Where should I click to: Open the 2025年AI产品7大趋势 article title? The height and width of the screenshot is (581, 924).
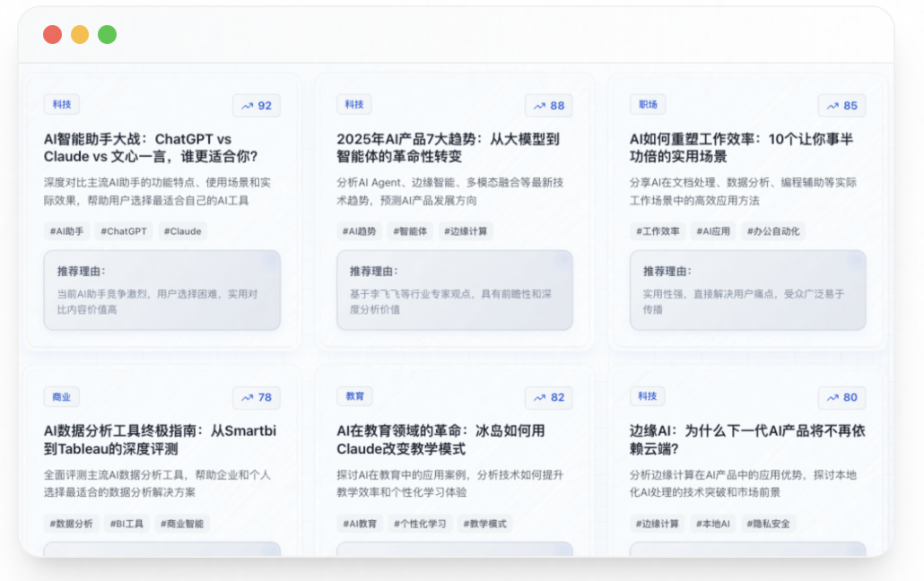[448, 148]
